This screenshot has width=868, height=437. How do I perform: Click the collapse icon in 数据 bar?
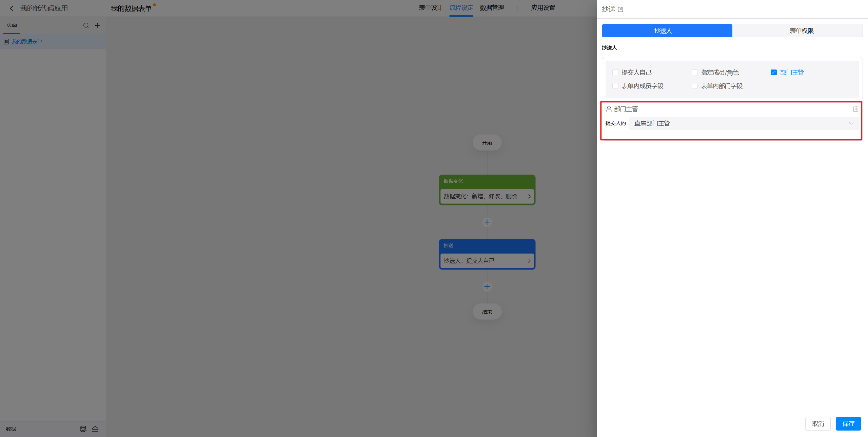tap(95, 429)
